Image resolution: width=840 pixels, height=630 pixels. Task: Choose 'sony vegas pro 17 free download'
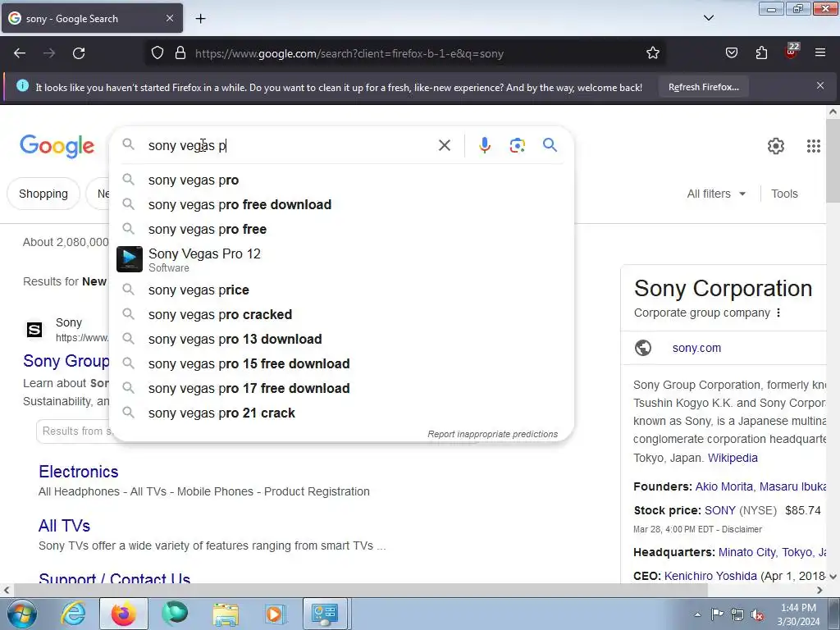[341, 388]
